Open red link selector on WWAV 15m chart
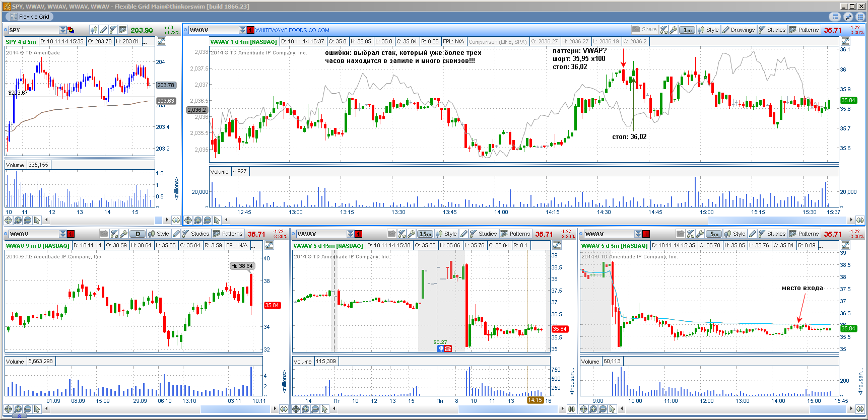This screenshot has width=868, height=420. pyautogui.click(x=358, y=234)
